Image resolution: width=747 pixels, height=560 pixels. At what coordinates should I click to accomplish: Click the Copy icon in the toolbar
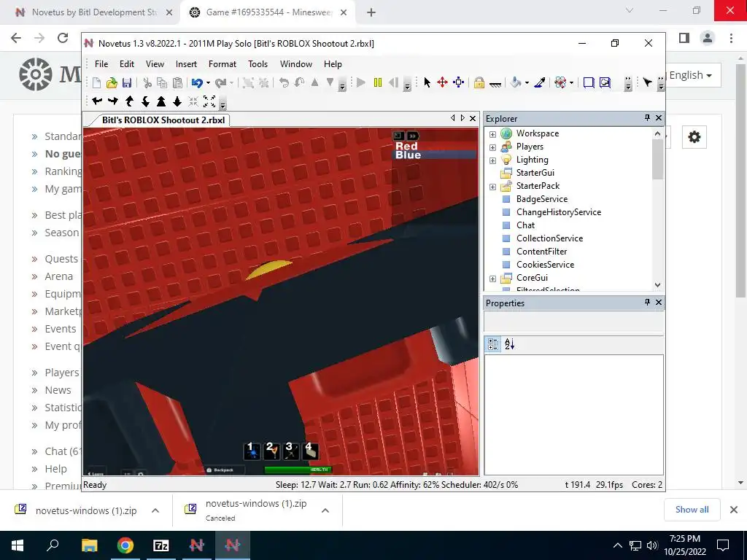[x=162, y=83]
